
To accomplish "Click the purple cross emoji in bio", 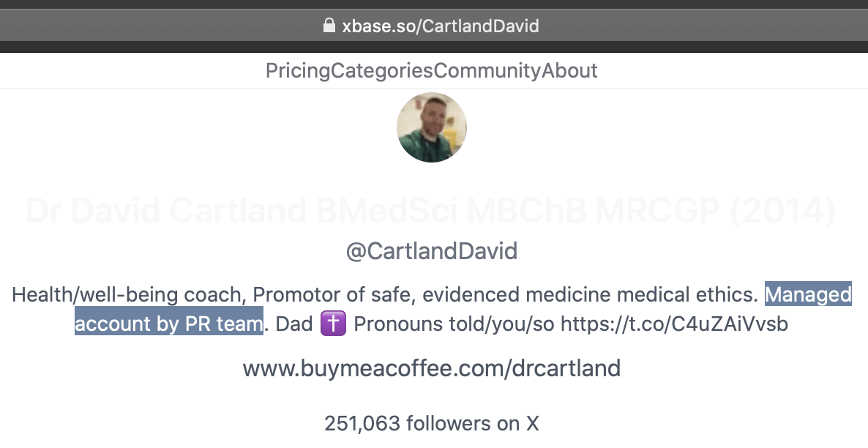I will click(x=333, y=324).
